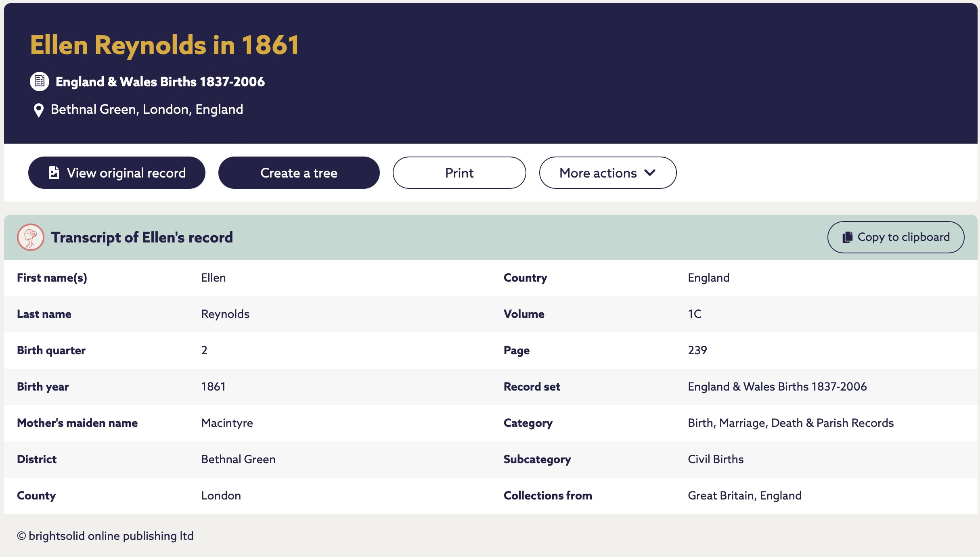Select the Birth year value 1861
This screenshot has height=560, width=980.
213,387
